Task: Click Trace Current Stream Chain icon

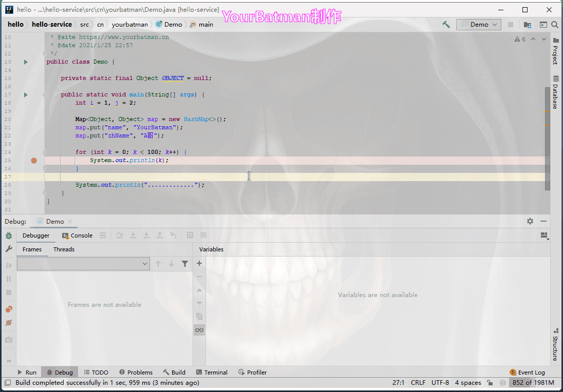Action: coord(203,236)
